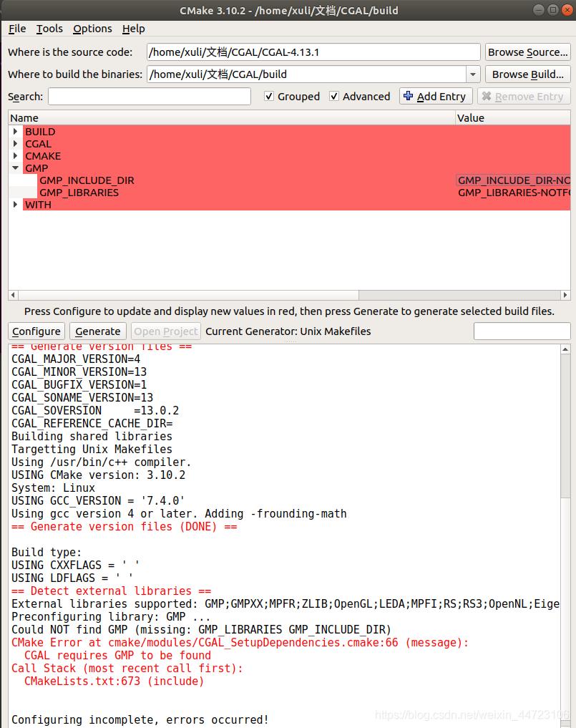Select the CMAKE group label
Screen dimensions: 576x728
43,155
